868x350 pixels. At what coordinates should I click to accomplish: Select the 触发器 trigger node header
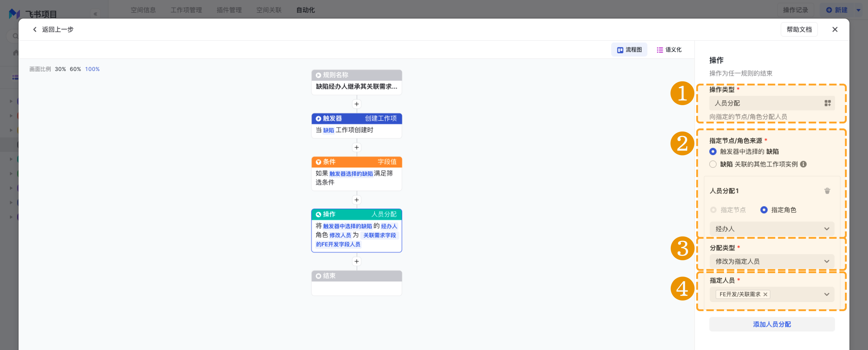click(x=356, y=118)
